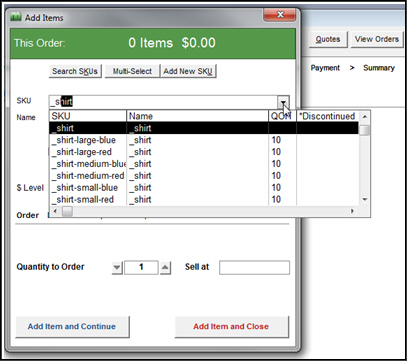Select _shirt-large-blue from the SKU list
The width and height of the screenshot is (407, 361).
tap(204, 140)
